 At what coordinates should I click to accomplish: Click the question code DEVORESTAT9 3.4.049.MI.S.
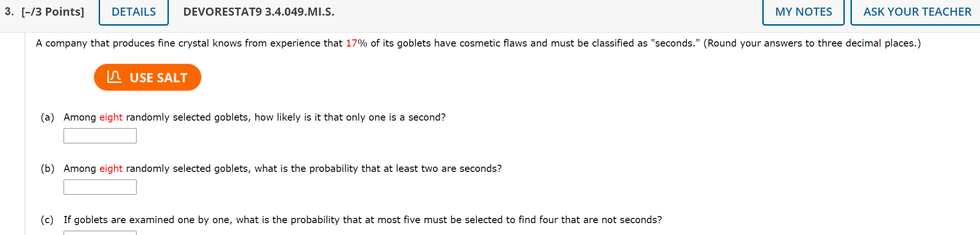click(259, 12)
